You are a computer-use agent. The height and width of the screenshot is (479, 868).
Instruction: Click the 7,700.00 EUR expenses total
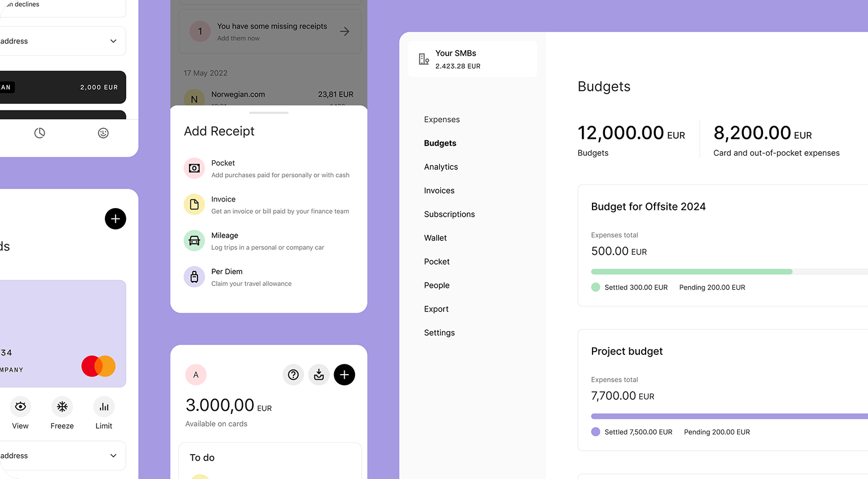coord(622,395)
